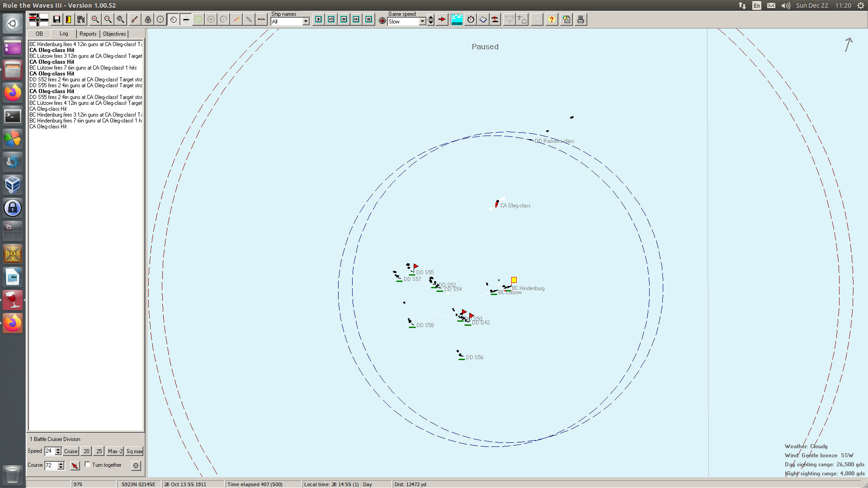This screenshot has height=488, width=868.
Task: Click the yellow door exit icon
Action: click(69, 19)
